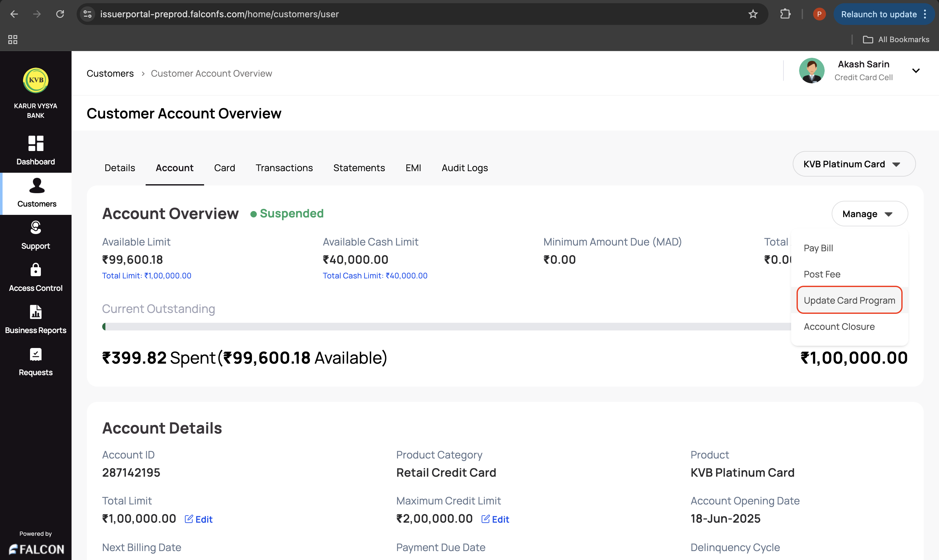Expand the KVB Platinum Card dropdown
The height and width of the screenshot is (560, 939).
[x=854, y=164]
